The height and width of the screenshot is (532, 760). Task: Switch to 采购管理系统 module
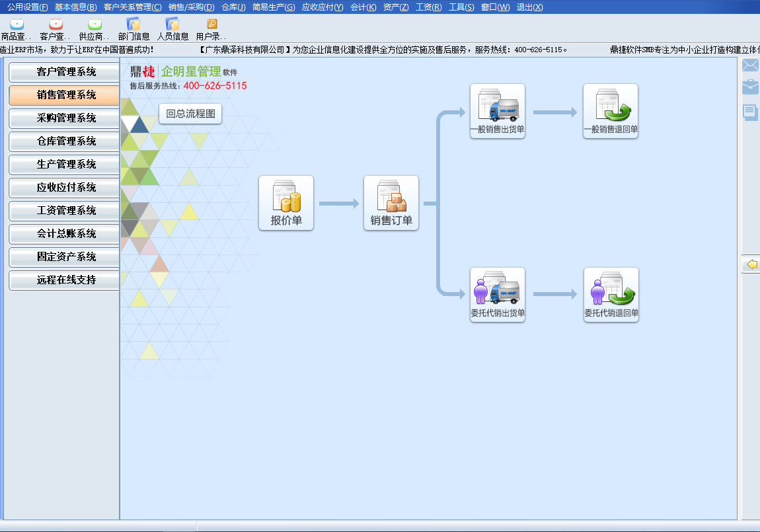point(65,118)
